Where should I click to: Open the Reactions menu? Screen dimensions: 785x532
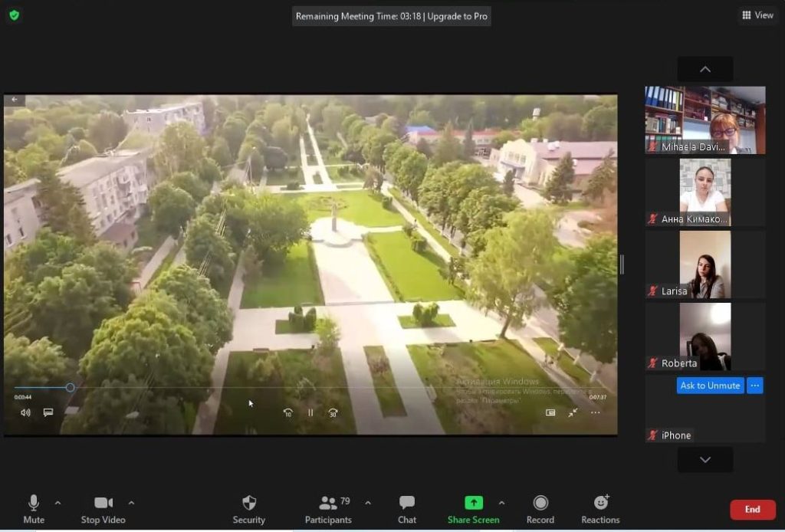pos(600,510)
